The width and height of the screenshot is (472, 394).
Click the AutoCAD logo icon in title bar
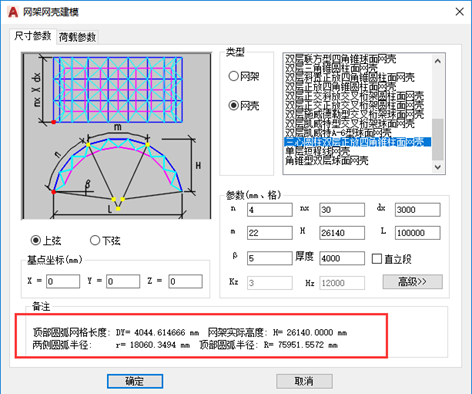(x=13, y=12)
